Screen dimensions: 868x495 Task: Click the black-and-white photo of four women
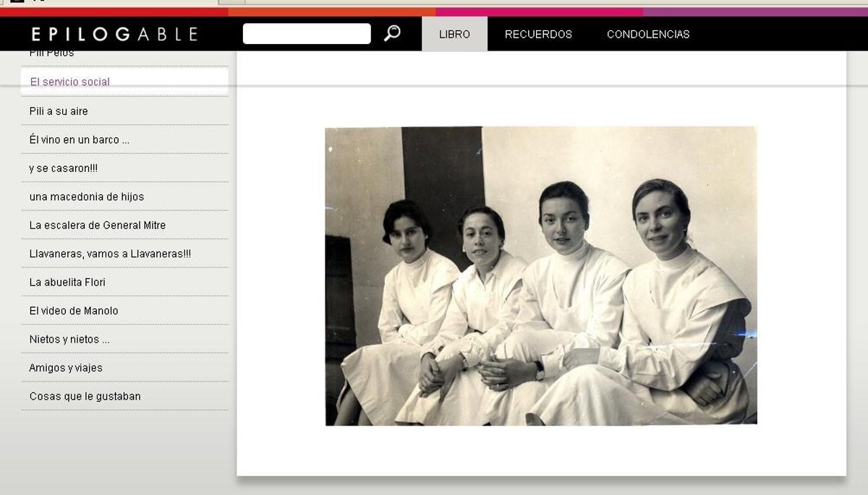click(x=541, y=276)
